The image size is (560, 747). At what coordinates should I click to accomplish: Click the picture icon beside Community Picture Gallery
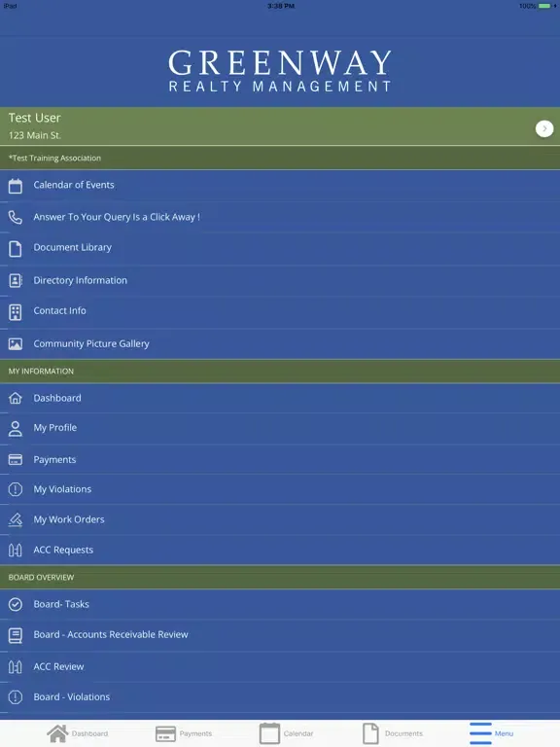16,344
